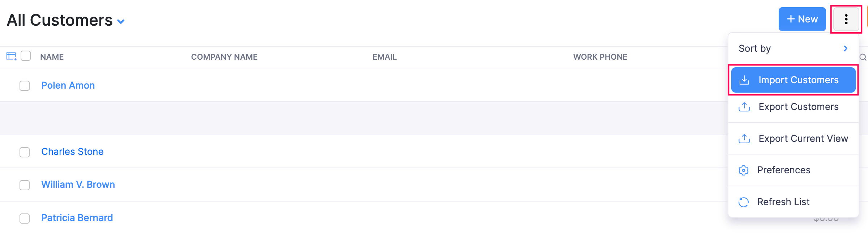Check Patricia Bernard's row checkbox
The width and height of the screenshot is (868, 233).
pos(25,219)
